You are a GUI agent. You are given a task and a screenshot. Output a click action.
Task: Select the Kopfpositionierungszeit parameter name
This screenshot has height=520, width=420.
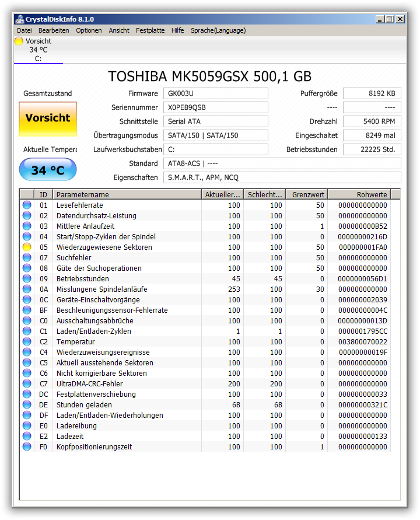click(94, 447)
